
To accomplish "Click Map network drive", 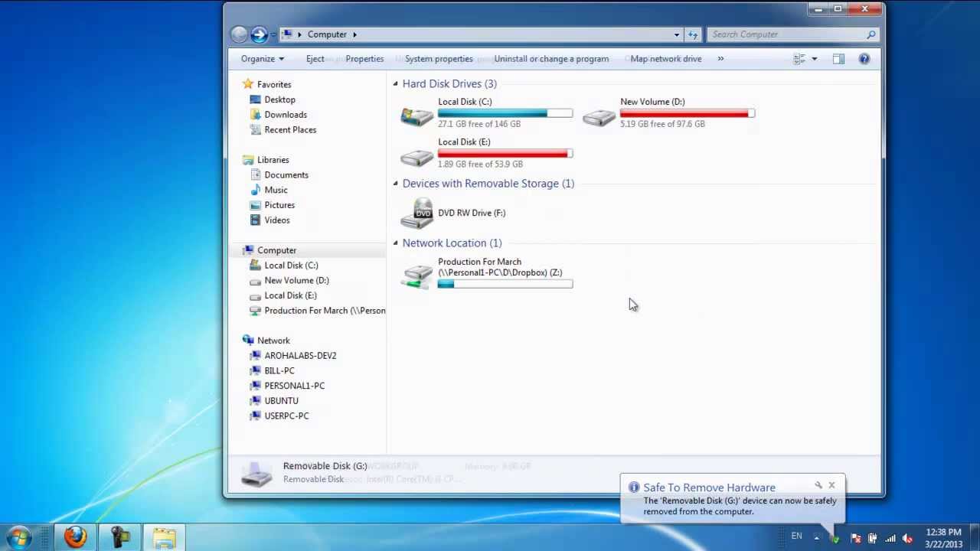I will click(666, 59).
